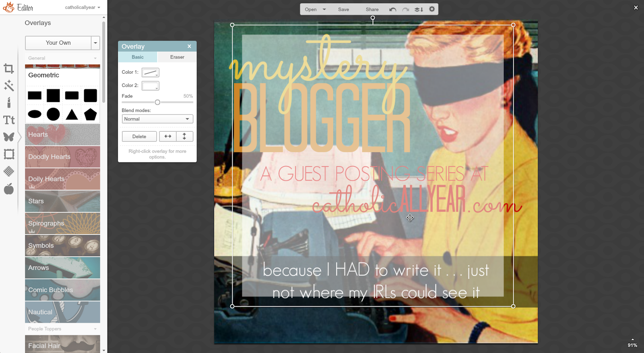This screenshot has height=353, width=644.
Task: Redo the last undone edit
Action: [406, 9]
